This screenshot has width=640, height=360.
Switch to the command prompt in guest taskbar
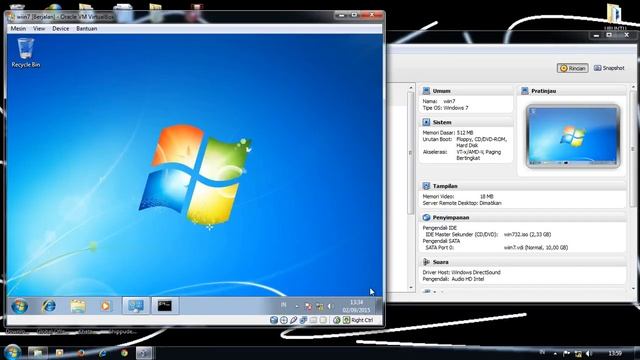[x=165, y=306]
